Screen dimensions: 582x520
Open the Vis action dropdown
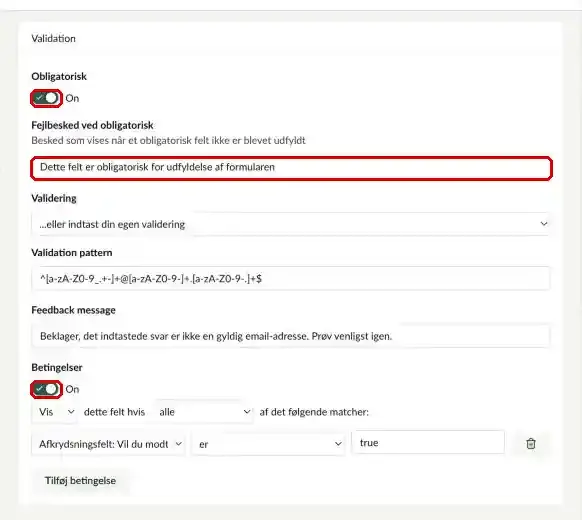(55, 412)
